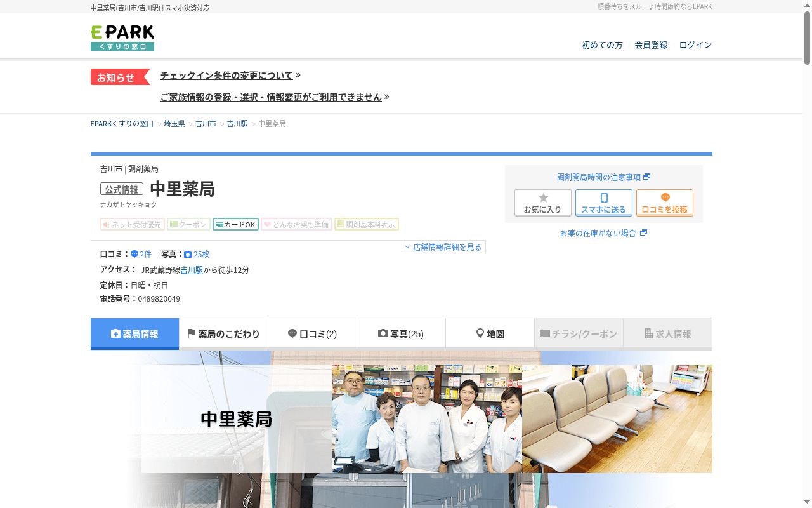Viewport: 812px width, 508px height.
Task: Open the 薬局情報 tab
Action: click(134, 334)
